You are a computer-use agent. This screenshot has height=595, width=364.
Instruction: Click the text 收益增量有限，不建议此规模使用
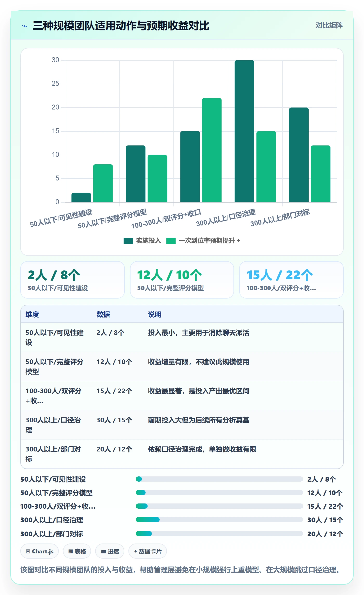[199, 362]
